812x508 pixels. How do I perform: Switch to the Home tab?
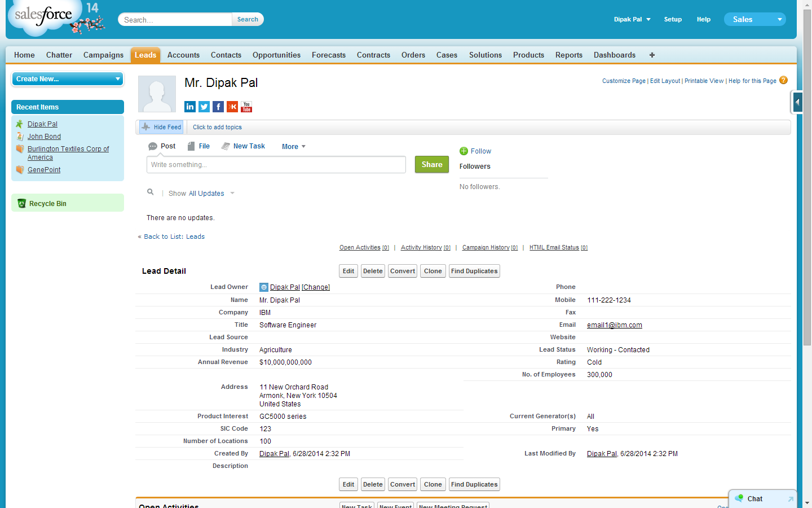24,55
